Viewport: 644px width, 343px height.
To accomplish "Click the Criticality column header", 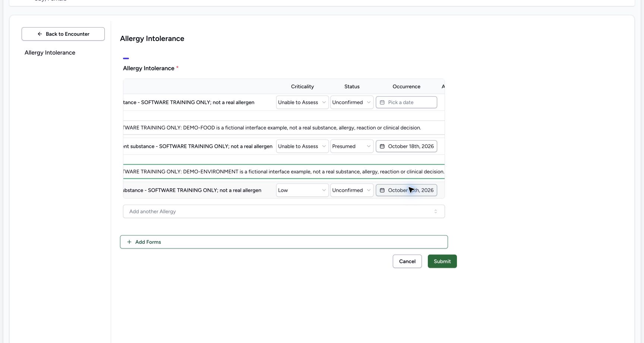I will [x=302, y=86].
